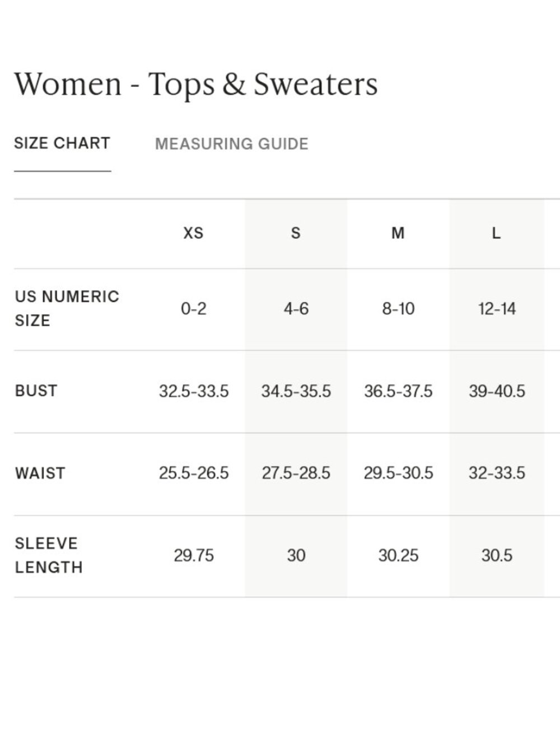Click the Bust row label
This screenshot has height=747, width=560.
[x=36, y=391]
